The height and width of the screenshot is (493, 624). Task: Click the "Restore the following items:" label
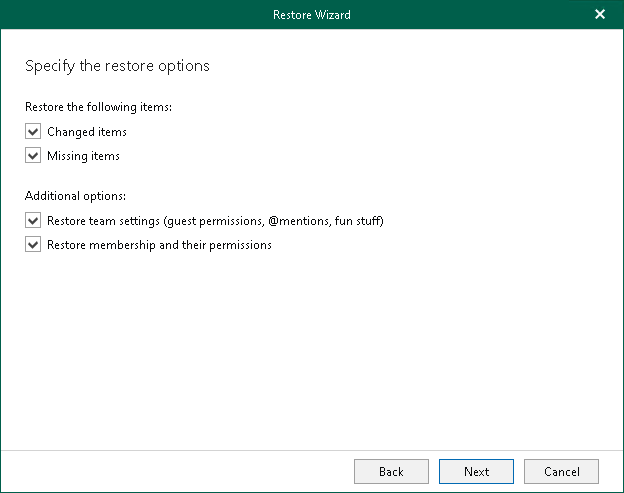pyautogui.click(x=98, y=106)
